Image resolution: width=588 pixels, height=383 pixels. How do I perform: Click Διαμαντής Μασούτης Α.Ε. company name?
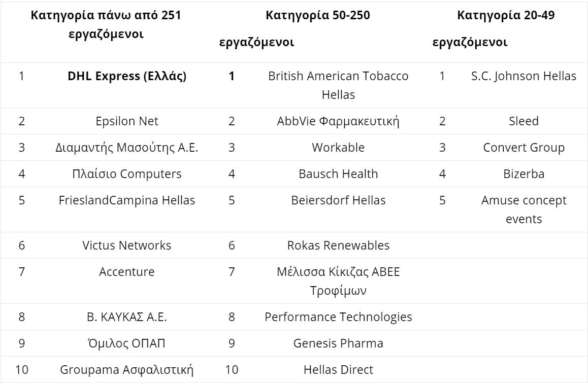127,148
